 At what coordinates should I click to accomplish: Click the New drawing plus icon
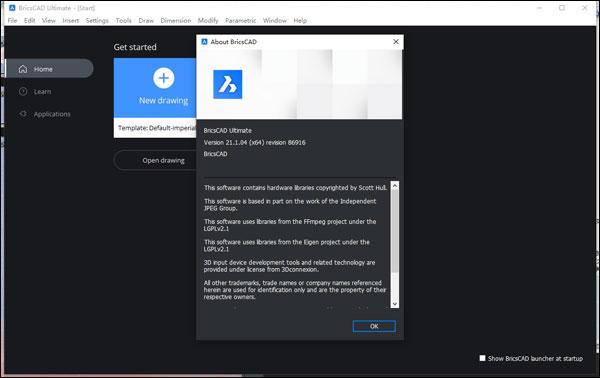coord(164,78)
